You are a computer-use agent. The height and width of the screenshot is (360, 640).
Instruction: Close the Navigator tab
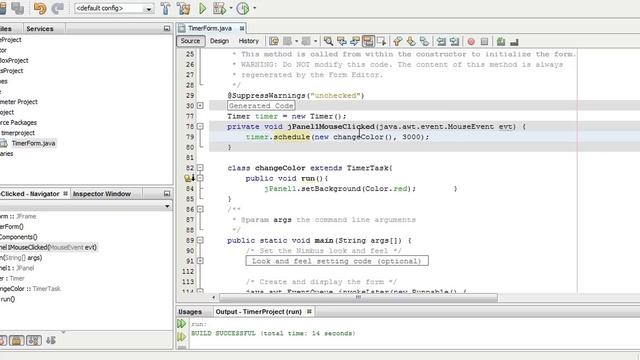(x=65, y=194)
